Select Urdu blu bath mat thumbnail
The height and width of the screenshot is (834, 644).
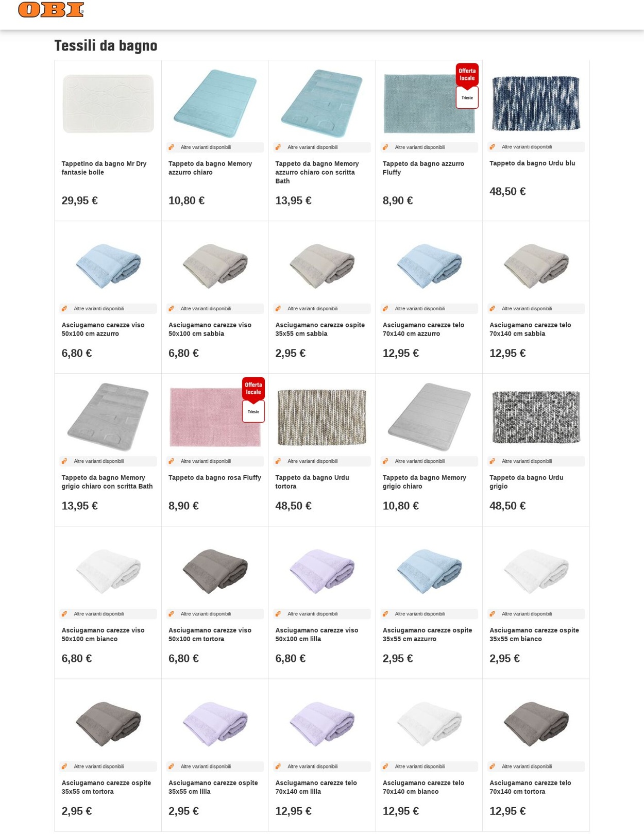point(536,103)
